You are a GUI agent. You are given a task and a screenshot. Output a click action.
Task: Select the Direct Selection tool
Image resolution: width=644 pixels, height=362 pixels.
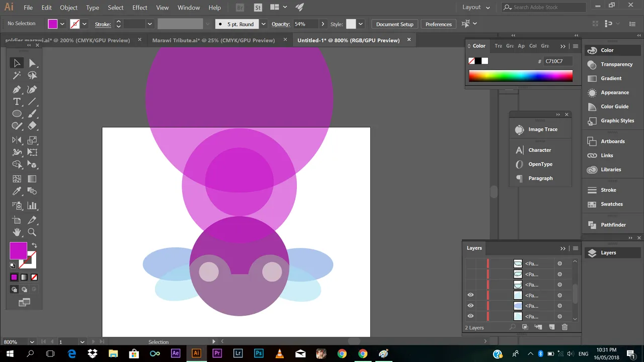32,63
